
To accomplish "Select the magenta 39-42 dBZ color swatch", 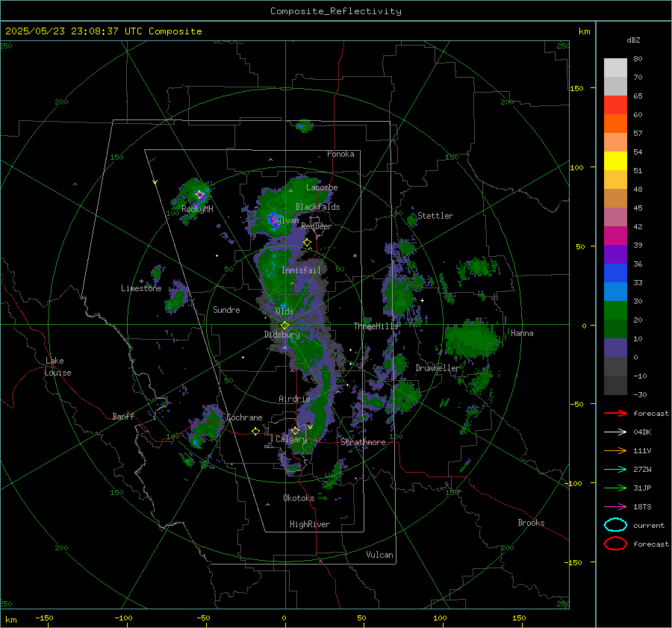I will [615, 235].
